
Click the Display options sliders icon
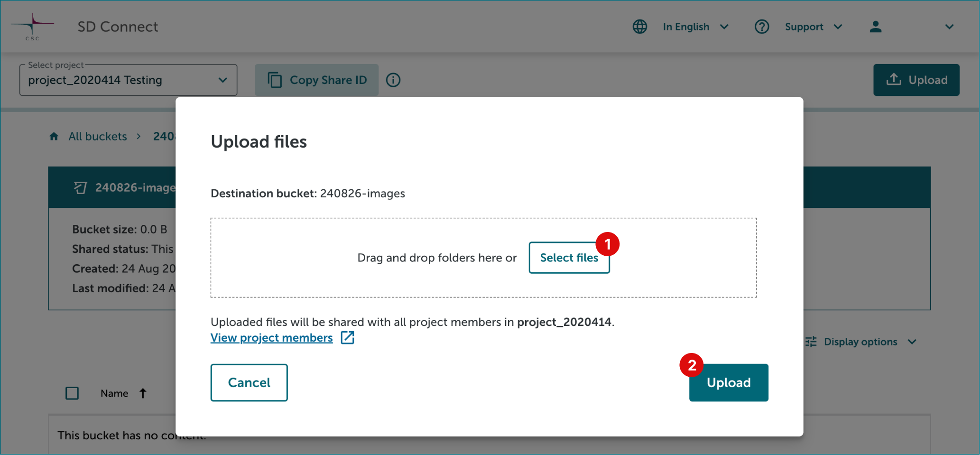[811, 342]
